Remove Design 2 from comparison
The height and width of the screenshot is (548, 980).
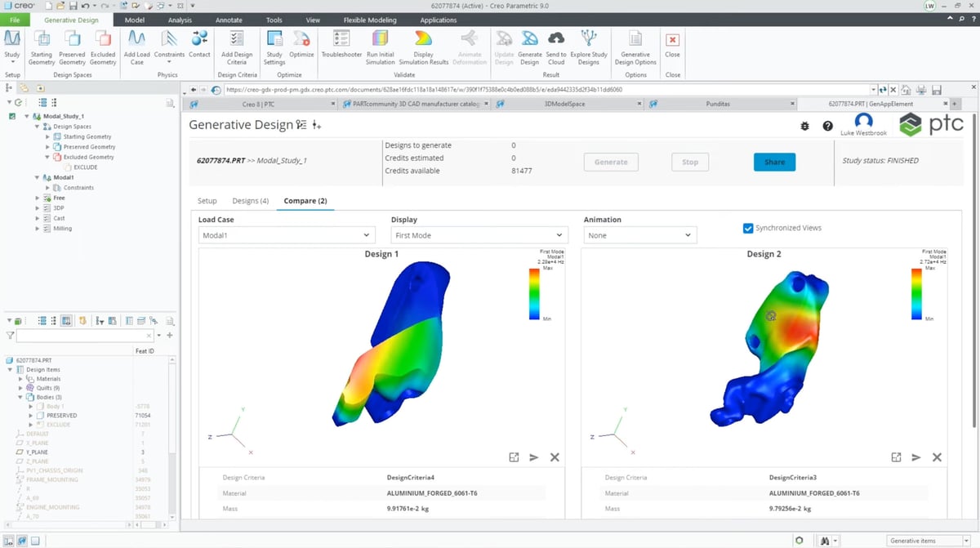937,457
